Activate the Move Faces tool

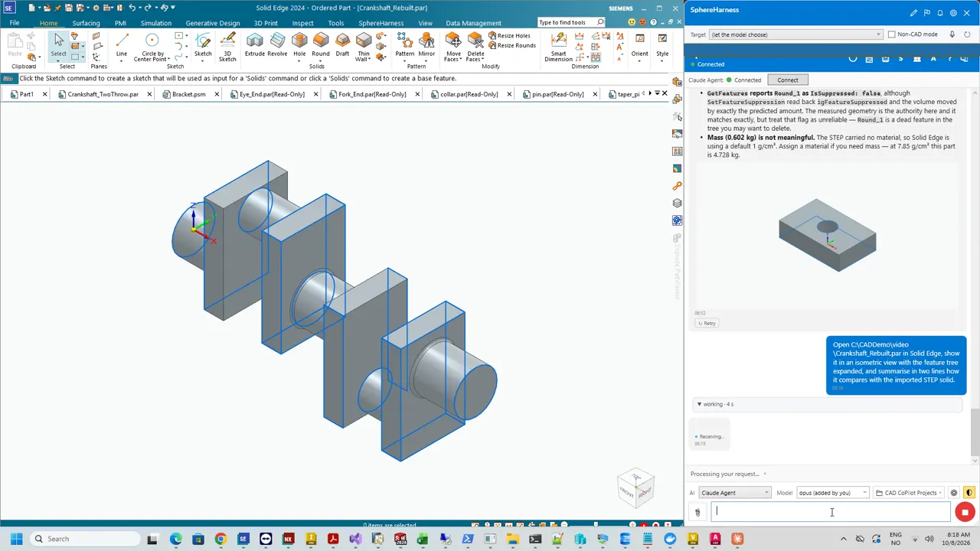tap(453, 46)
